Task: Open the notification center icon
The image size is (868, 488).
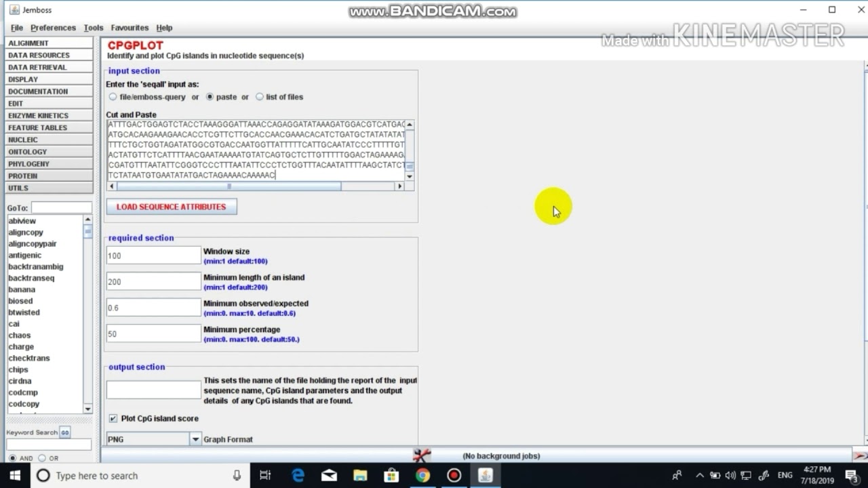Action: point(852,476)
